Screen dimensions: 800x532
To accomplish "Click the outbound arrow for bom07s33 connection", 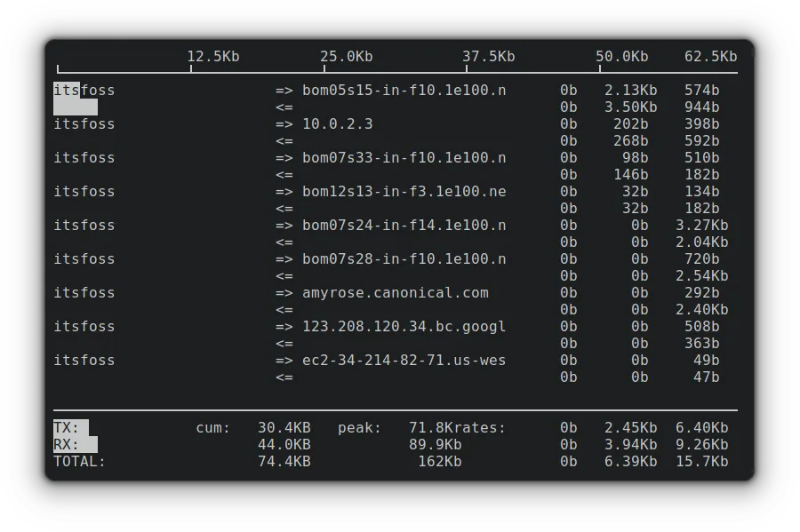I will point(284,157).
